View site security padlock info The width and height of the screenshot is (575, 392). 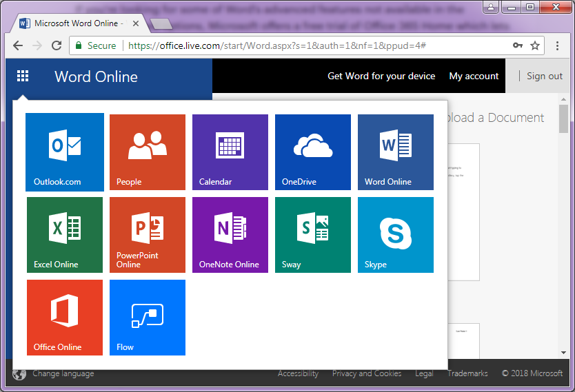click(x=79, y=45)
